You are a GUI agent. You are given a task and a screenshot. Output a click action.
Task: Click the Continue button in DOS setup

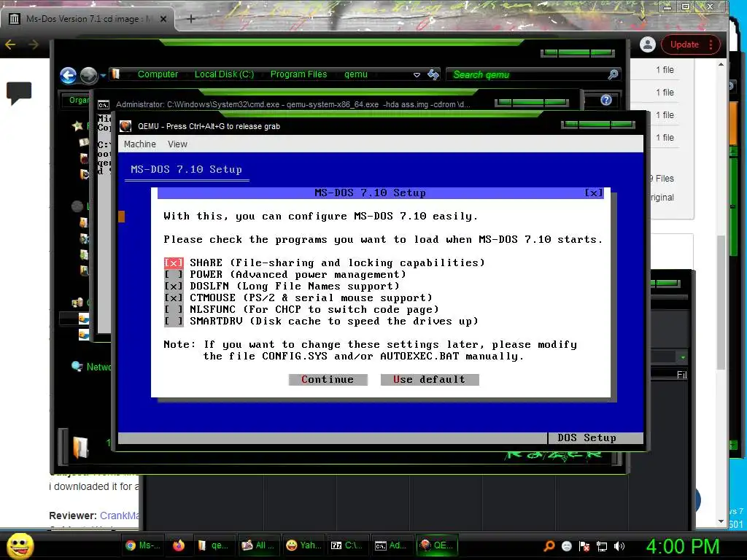328,379
